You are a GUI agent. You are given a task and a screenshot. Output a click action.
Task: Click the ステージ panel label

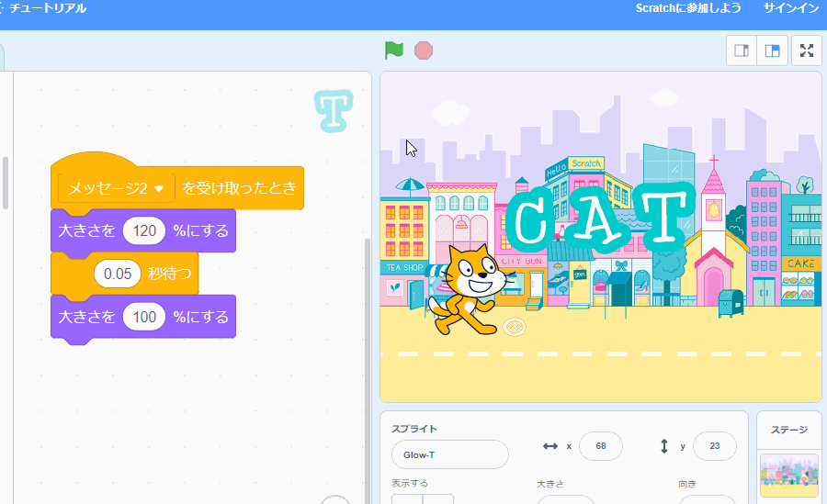tap(789, 430)
